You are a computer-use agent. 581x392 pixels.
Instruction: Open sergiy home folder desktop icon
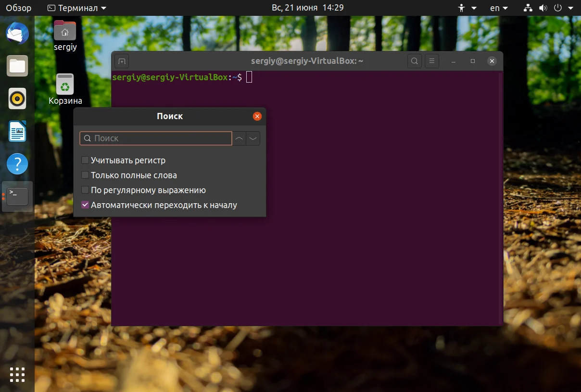pos(65,36)
